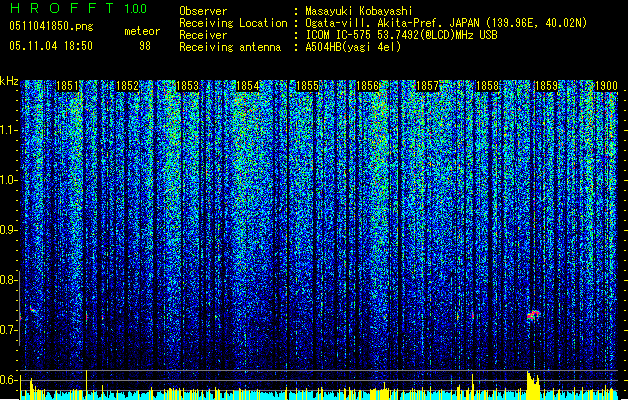Click the date stamp 05.11.04 18:50
Viewport: 629px width, 400px height.
(x=51, y=46)
